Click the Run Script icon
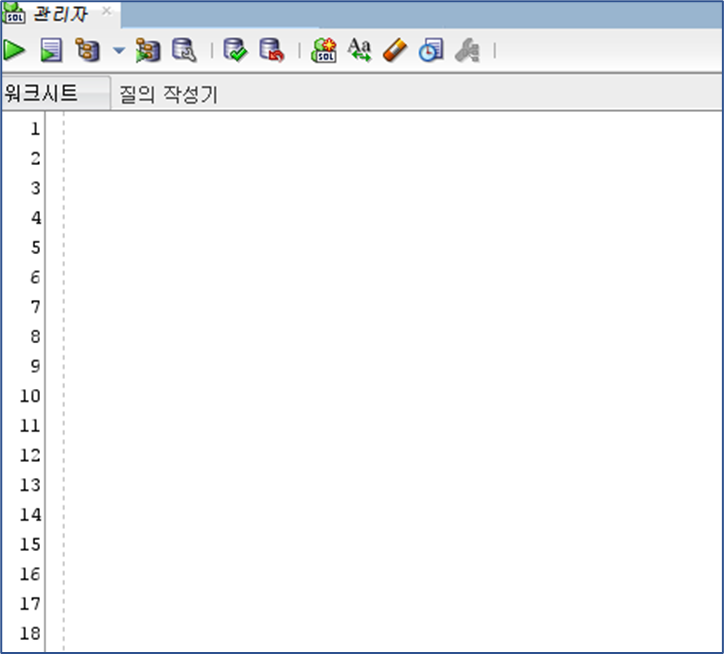The width and height of the screenshot is (724, 654). [51, 50]
